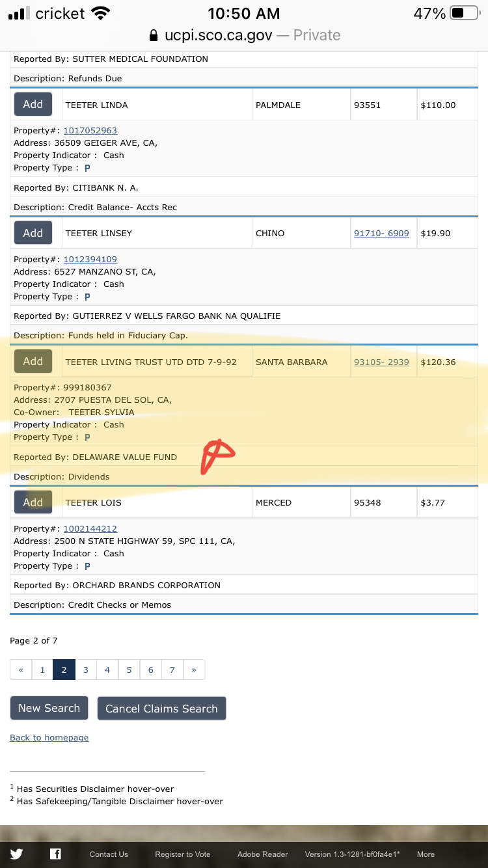Go to results page 4
Screen dimensions: 488x868
point(107,670)
